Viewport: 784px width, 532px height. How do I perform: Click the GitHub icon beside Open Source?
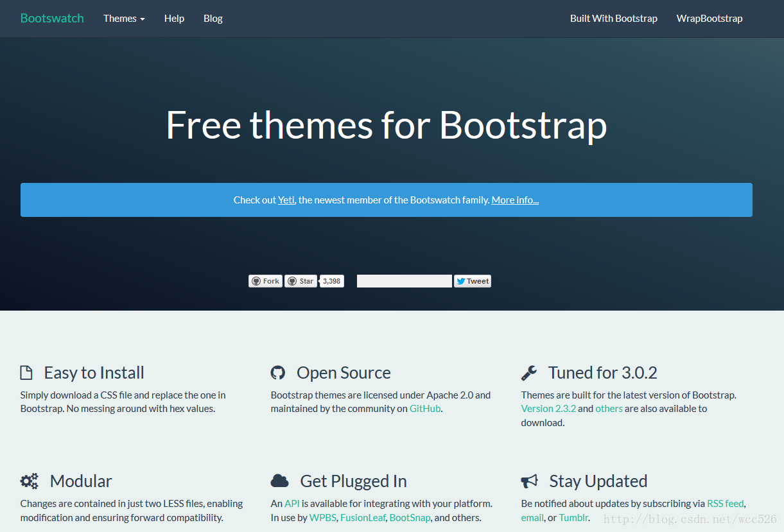(277, 373)
